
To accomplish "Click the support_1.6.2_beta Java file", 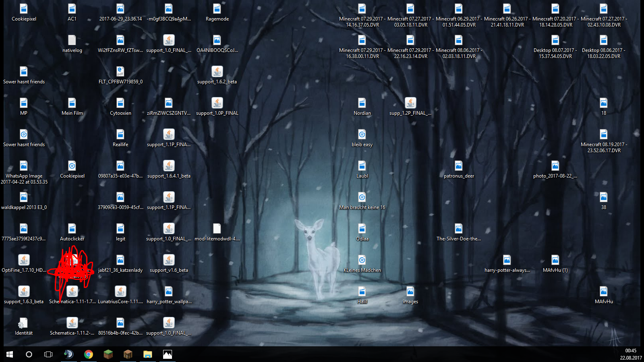I will tap(217, 72).
